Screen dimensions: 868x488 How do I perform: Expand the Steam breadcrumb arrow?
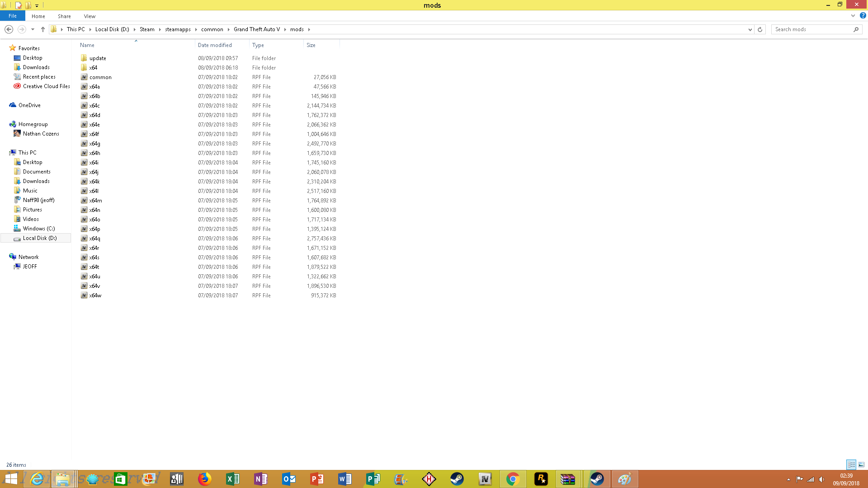[160, 29]
